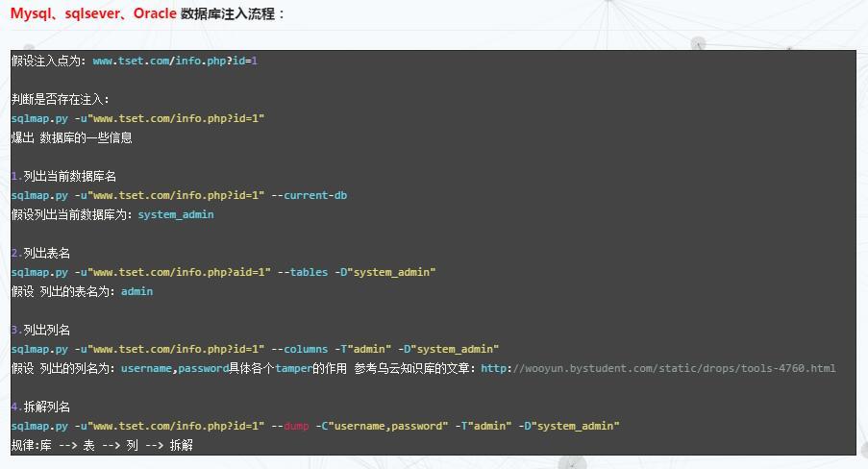Click the sqlmap.py command directly under '判断是否存在注入'
Image resolution: width=868 pixels, height=469 pixels.
[x=137, y=118]
